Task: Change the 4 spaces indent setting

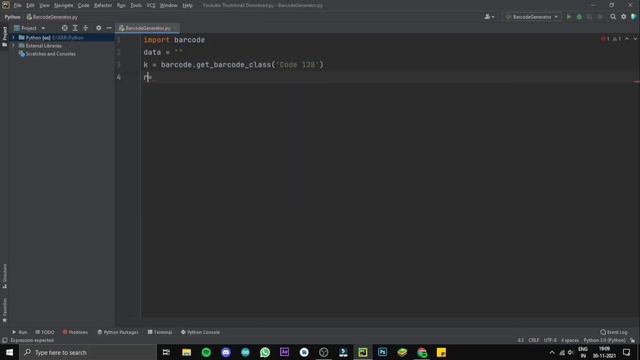Action: click(569, 340)
